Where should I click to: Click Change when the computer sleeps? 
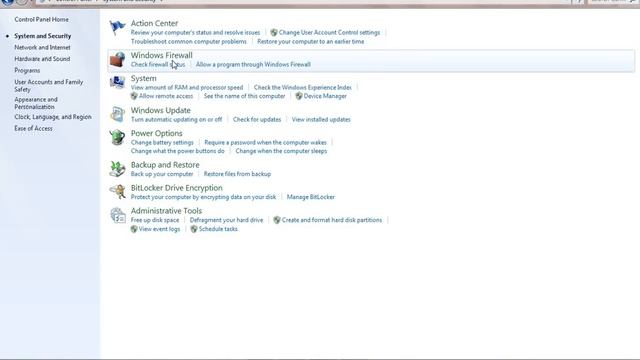(x=281, y=151)
